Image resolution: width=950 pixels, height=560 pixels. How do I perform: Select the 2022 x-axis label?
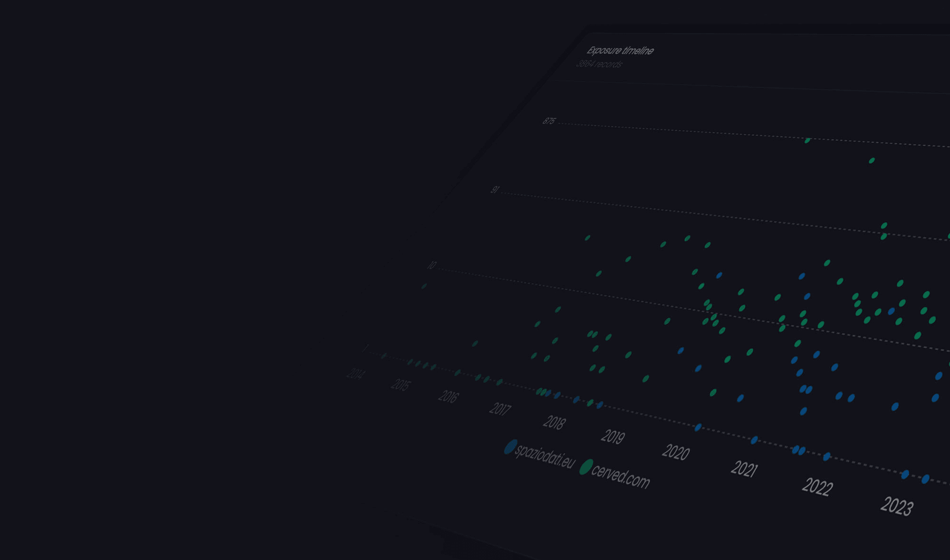pyautogui.click(x=817, y=487)
